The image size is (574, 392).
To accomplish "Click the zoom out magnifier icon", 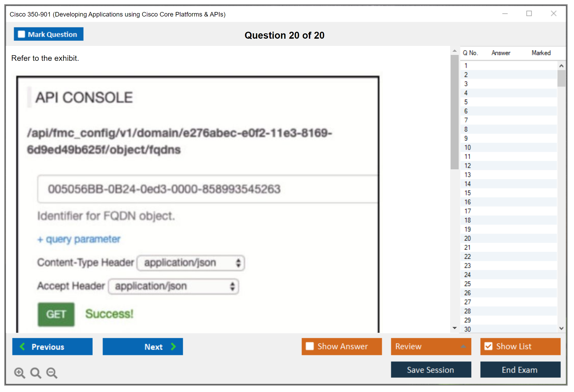I will (52, 373).
